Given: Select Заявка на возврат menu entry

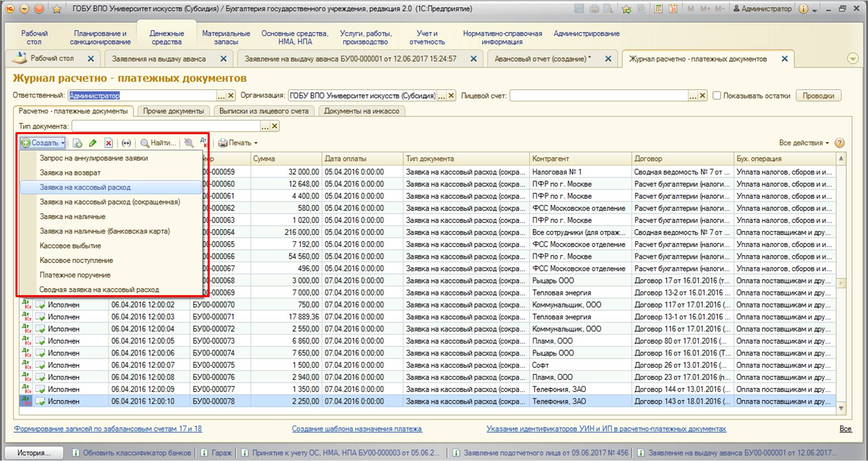Looking at the screenshot, I should (x=111, y=173).
